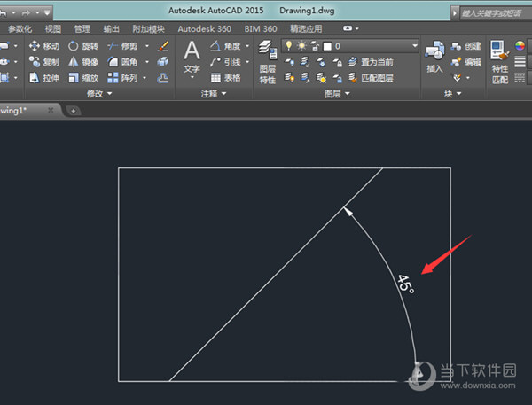Image resolution: width=532 pixels, height=405 pixels.
Task: Click the Layer Lock icon (closed padlock)
Action: [337, 62]
